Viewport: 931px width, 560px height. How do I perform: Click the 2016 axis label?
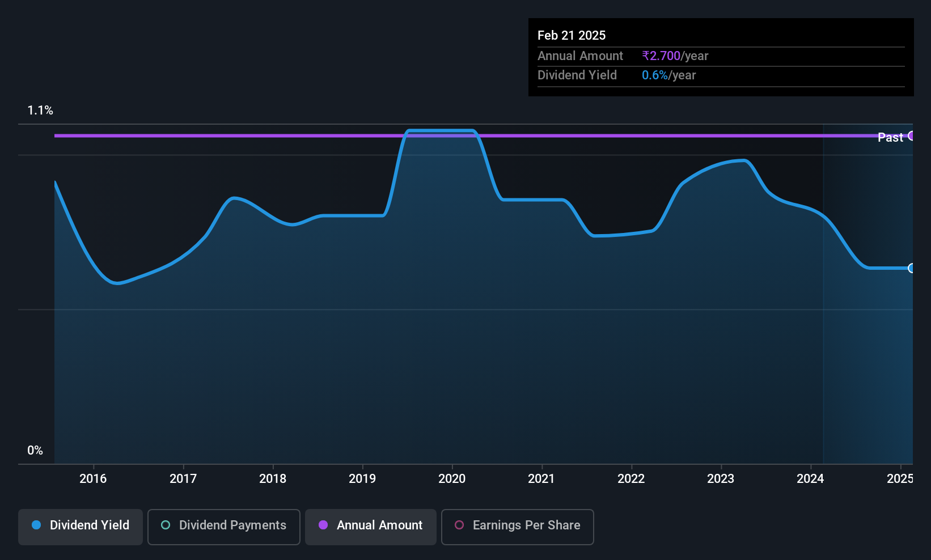93,478
